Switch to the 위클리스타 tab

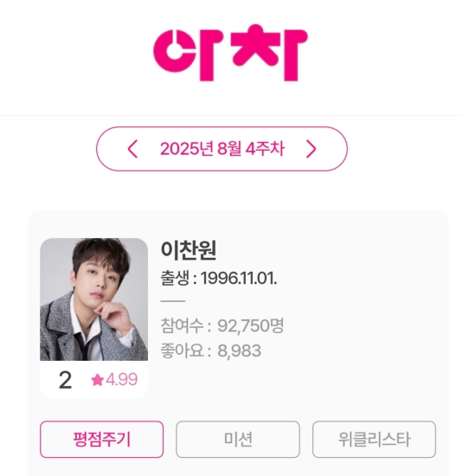[374, 439]
